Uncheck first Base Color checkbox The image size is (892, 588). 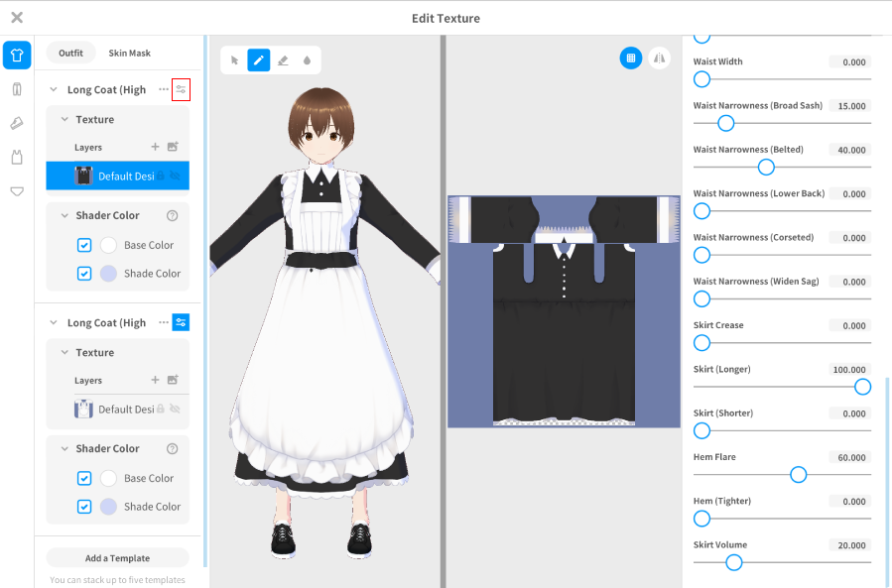click(x=84, y=245)
